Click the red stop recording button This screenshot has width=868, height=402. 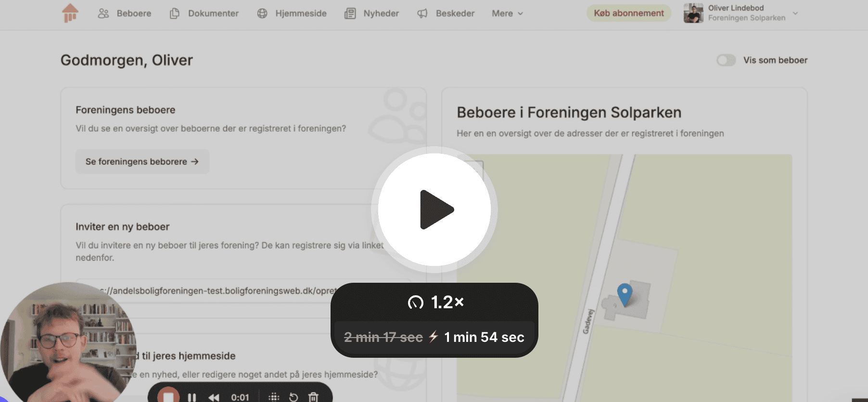pos(168,397)
